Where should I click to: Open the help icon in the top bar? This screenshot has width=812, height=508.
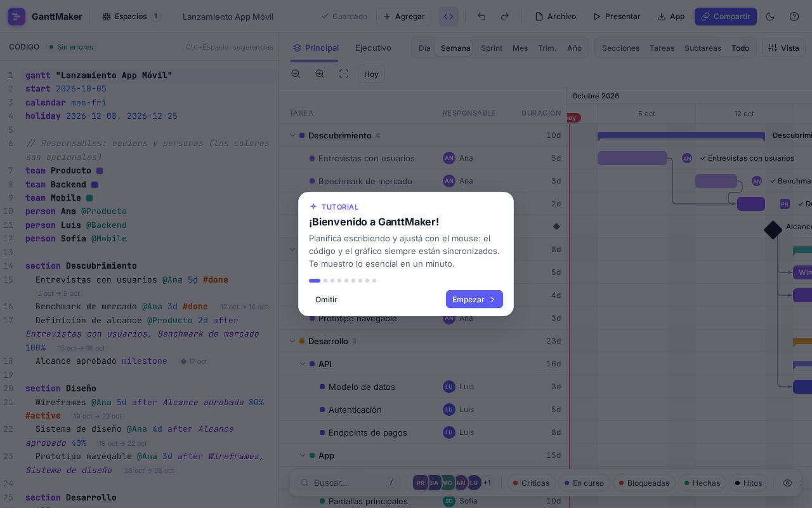pyautogui.click(x=794, y=17)
